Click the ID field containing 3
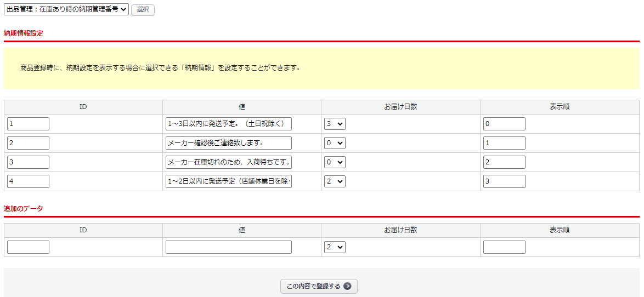 pyautogui.click(x=29, y=162)
